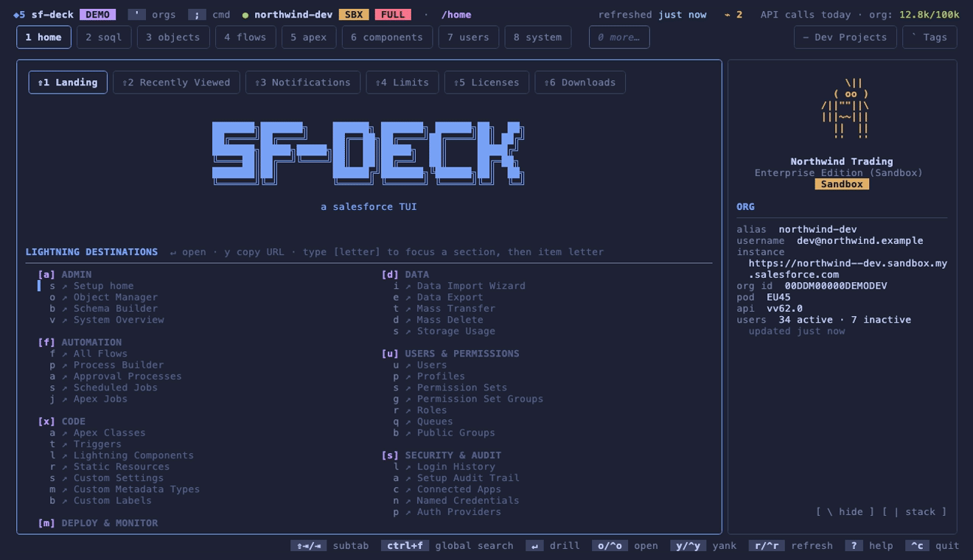This screenshot has height=560, width=973.
Task: Open the orgs switcher in the top bar
Action: [152, 15]
